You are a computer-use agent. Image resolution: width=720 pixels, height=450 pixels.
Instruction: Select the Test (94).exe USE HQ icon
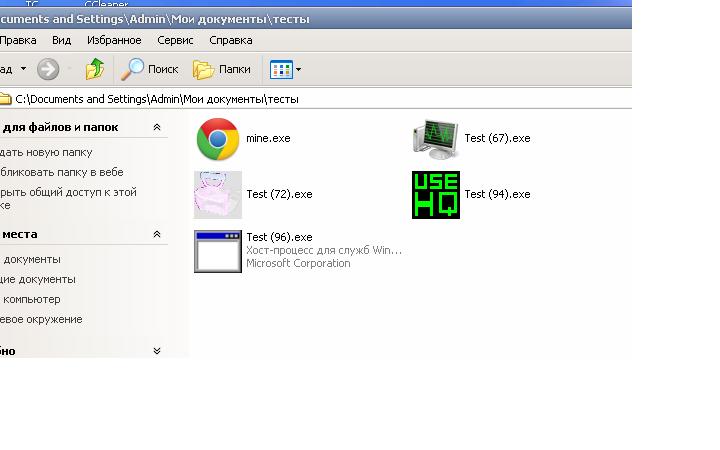click(x=436, y=195)
